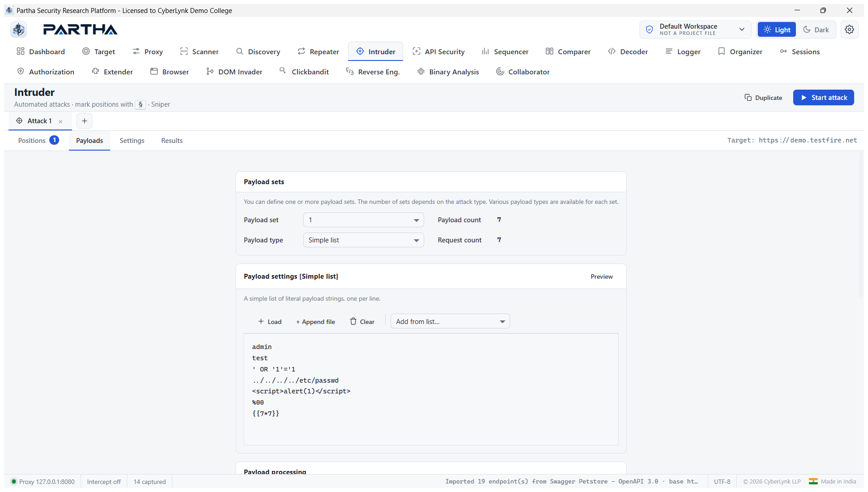This screenshot has width=868, height=492.
Task: Open the Extender puzzle icon
Action: click(95, 72)
